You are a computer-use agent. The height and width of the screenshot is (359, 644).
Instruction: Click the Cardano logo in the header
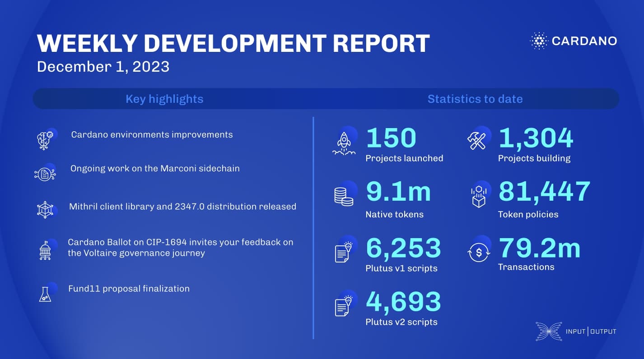pyautogui.click(x=573, y=41)
